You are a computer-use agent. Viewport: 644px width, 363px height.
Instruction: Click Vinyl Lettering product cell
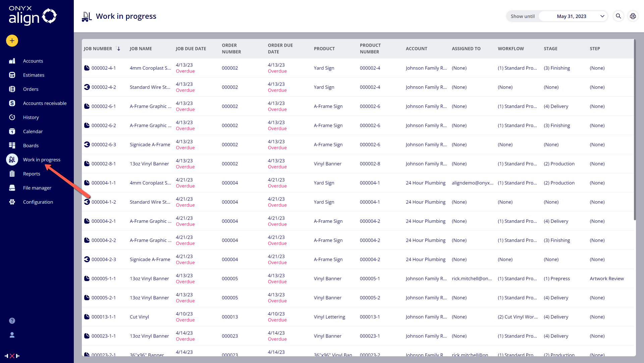pos(329,317)
